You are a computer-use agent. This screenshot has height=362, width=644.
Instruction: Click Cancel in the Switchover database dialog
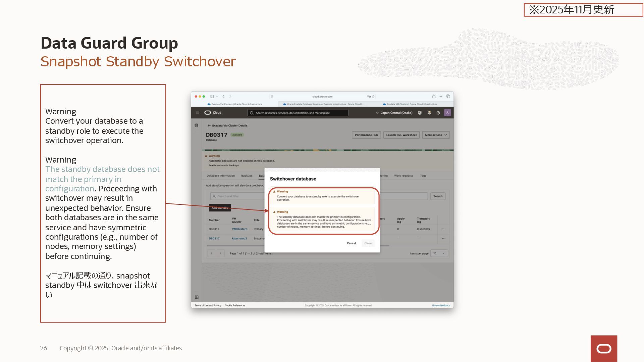pyautogui.click(x=351, y=243)
